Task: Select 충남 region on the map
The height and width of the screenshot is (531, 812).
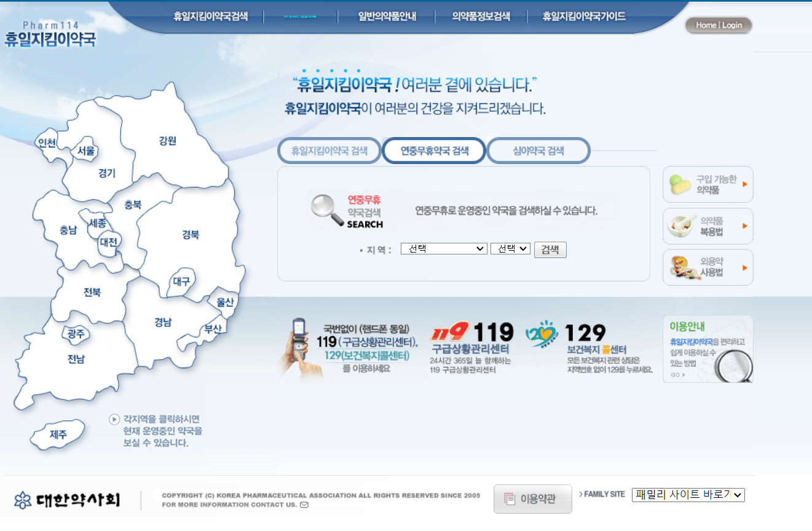Action: pos(68,230)
